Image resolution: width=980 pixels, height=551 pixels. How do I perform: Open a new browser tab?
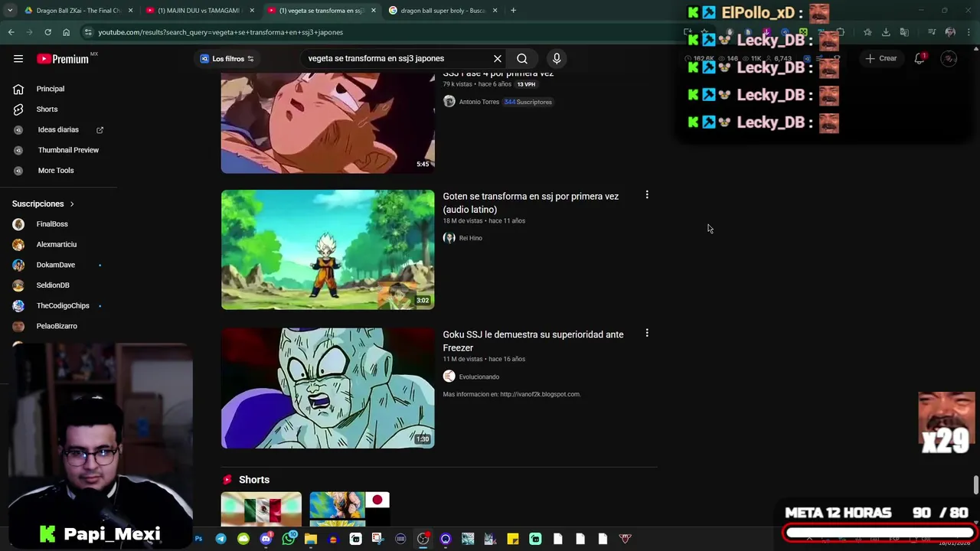pos(513,11)
